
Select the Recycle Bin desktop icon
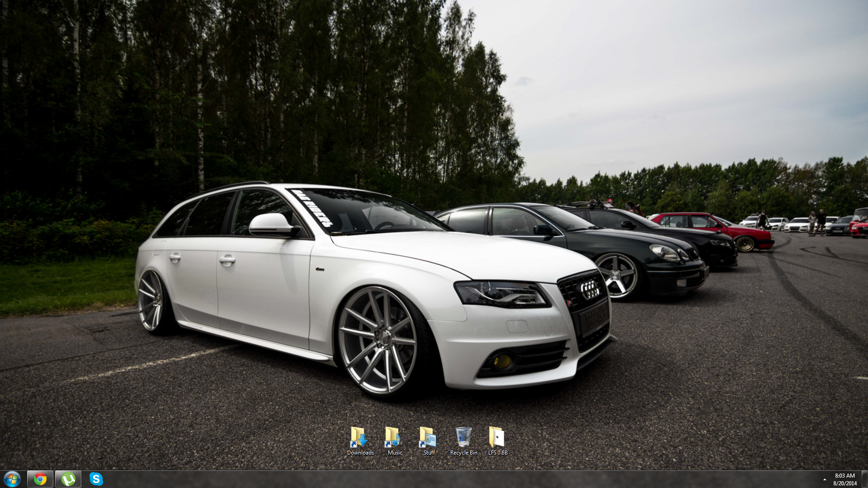(463, 437)
